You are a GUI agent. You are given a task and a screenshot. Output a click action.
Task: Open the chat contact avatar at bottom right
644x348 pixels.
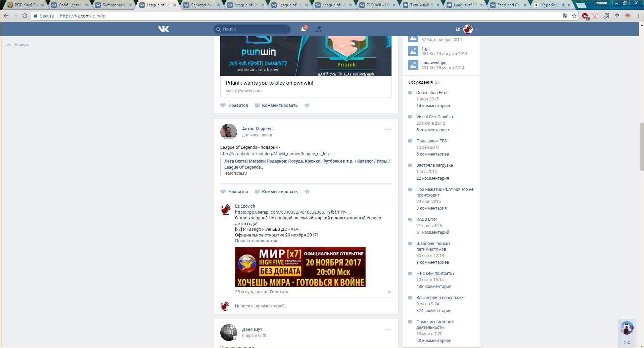[627, 328]
